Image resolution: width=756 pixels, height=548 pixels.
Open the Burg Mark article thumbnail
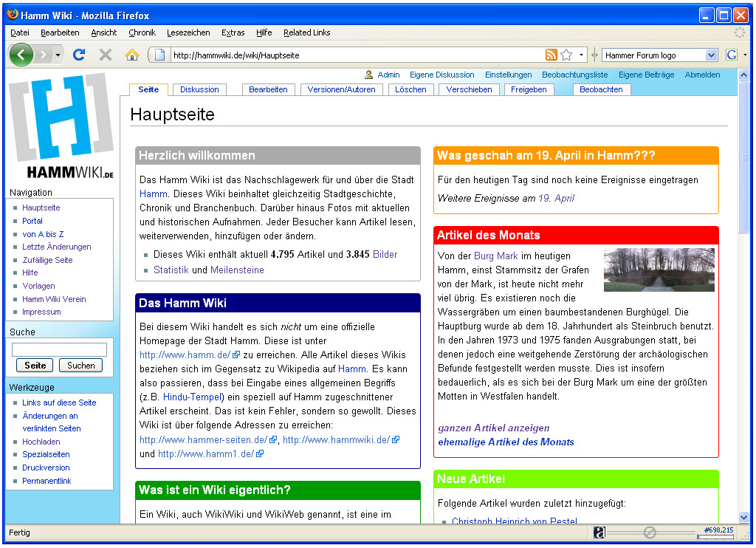tap(659, 270)
